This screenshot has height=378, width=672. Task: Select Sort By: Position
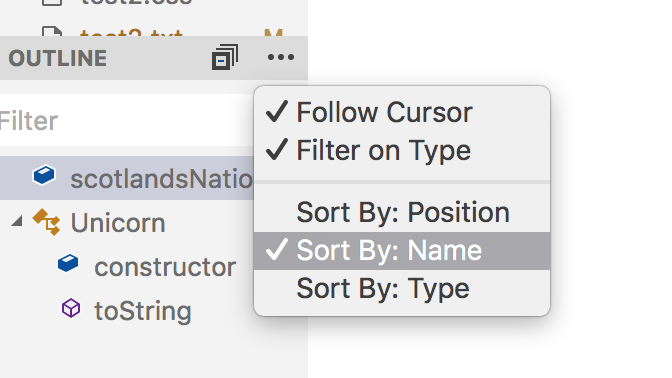(402, 213)
